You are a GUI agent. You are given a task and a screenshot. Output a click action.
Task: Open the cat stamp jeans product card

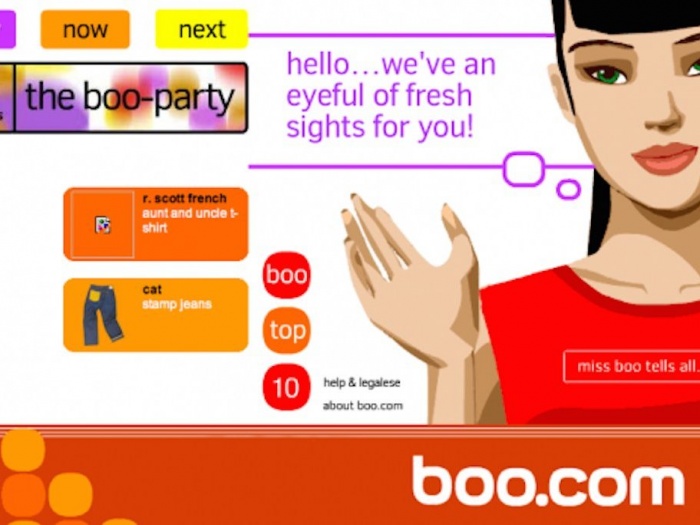pos(155,315)
